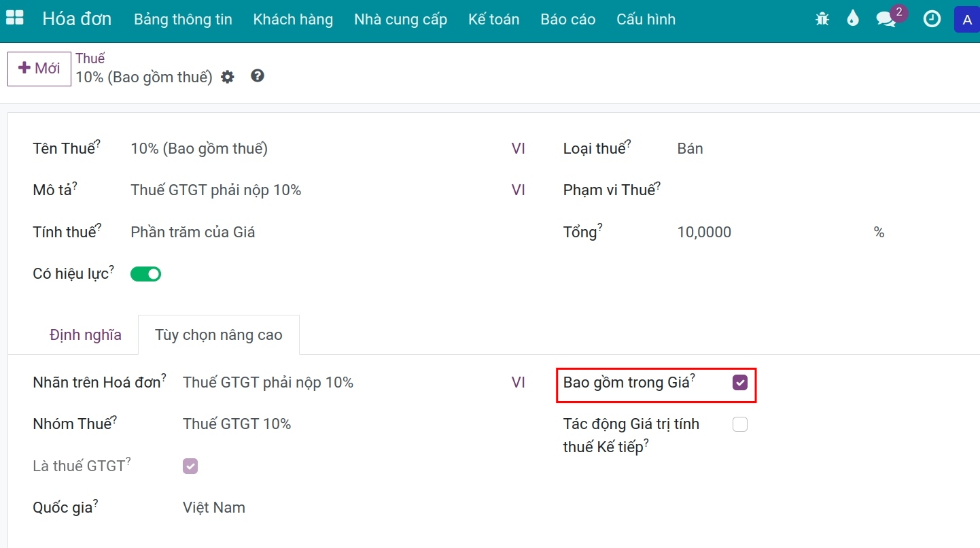Viewport: 980px width, 548px height.
Task: Click the Mới new record button
Action: (x=39, y=69)
